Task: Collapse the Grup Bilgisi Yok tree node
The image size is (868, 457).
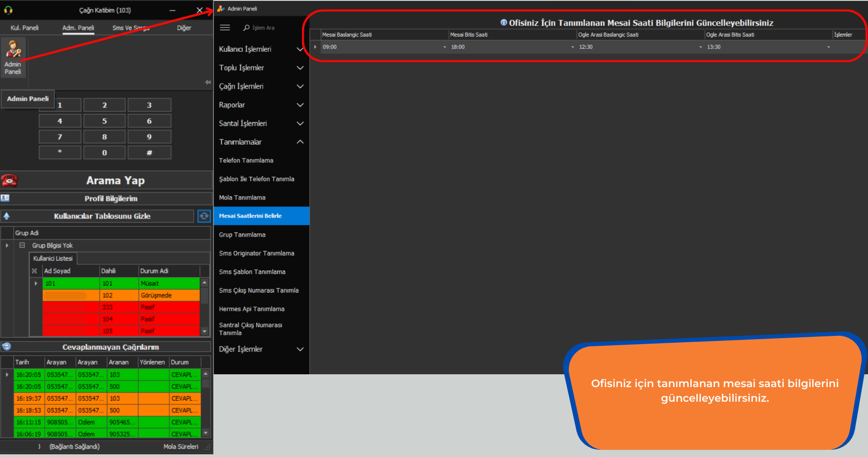Action: pyautogui.click(x=22, y=245)
